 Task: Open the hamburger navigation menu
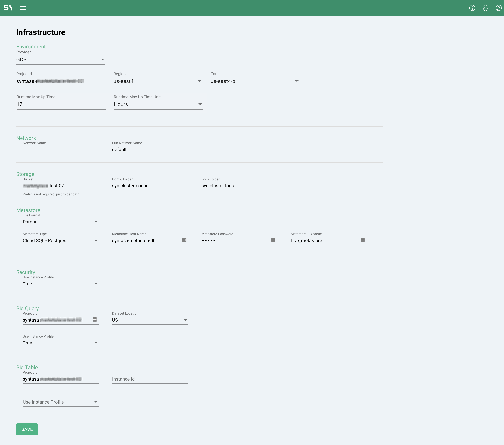(x=23, y=8)
